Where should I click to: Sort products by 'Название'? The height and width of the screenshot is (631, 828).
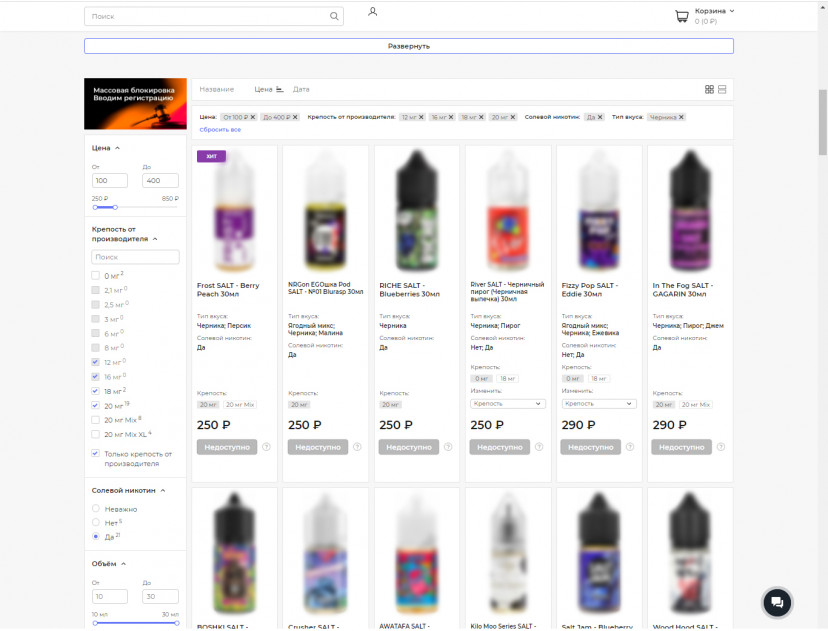click(x=217, y=90)
